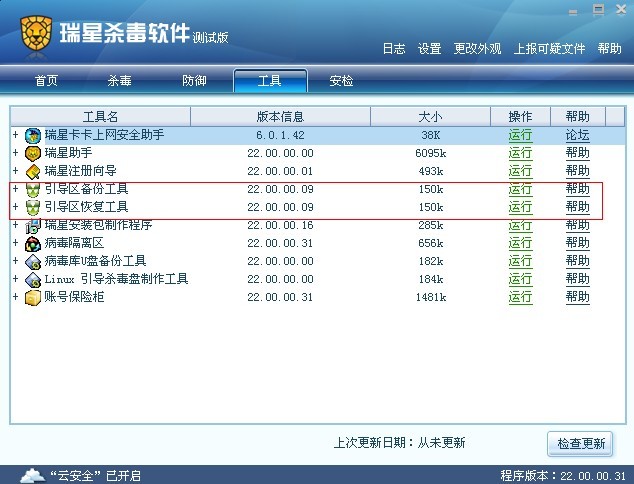Click the 引导区恢复工具 icon
The image size is (634, 484).
pyautogui.click(x=33, y=207)
